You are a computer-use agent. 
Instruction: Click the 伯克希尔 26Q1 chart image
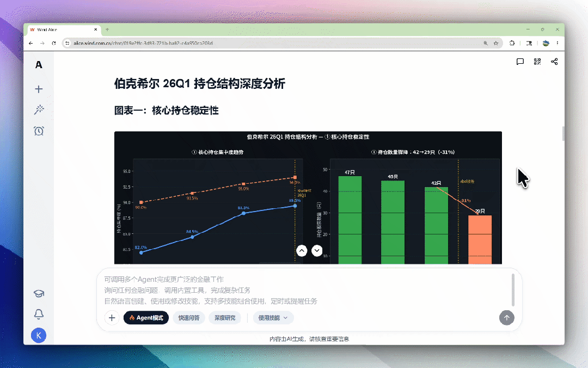tap(308, 198)
